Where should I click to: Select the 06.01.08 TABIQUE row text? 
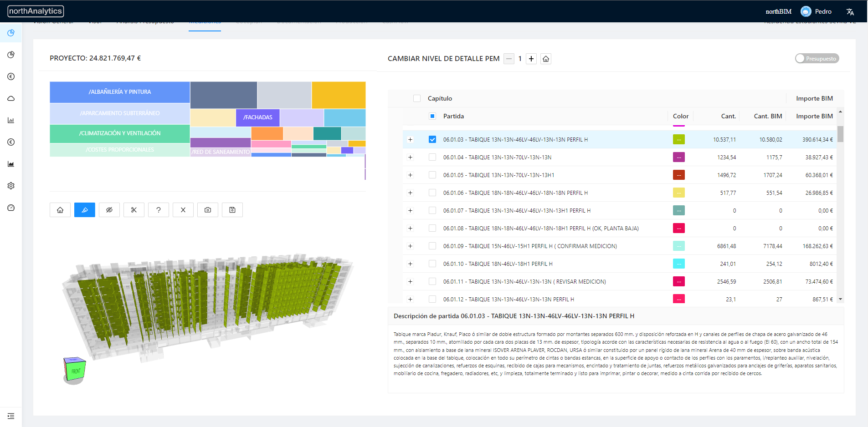tap(541, 229)
